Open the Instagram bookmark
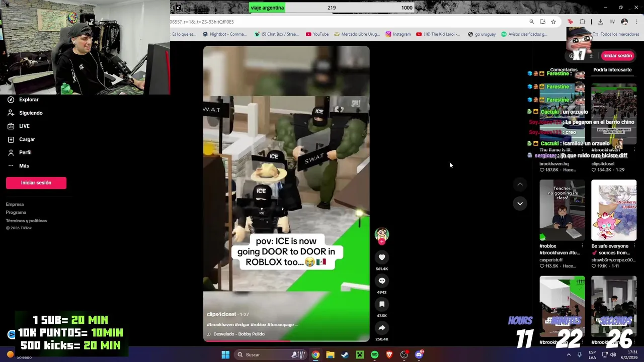The width and height of the screenshot is (644, 362). pyautogui.click(x=398, y=34)
